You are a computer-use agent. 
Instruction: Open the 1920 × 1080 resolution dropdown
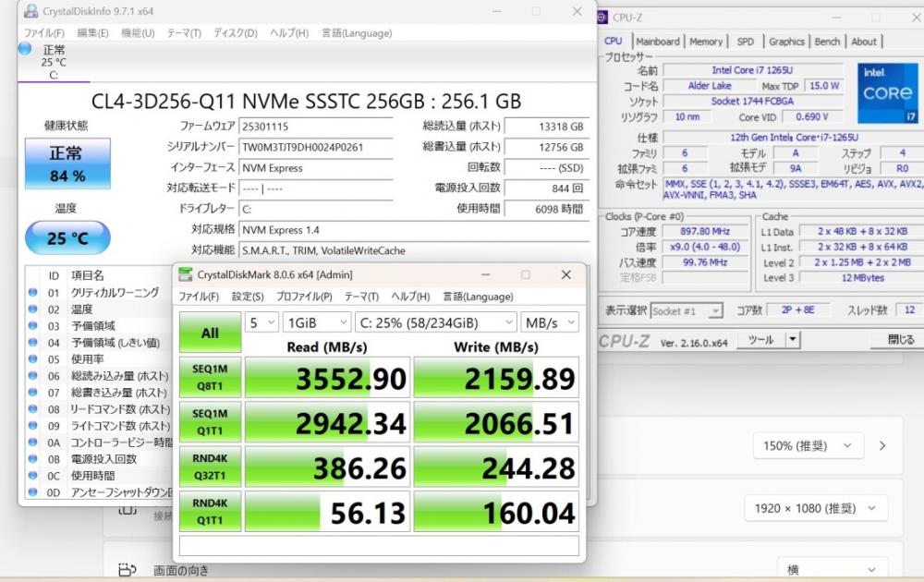pyautogui.click(x=816, y=508)
